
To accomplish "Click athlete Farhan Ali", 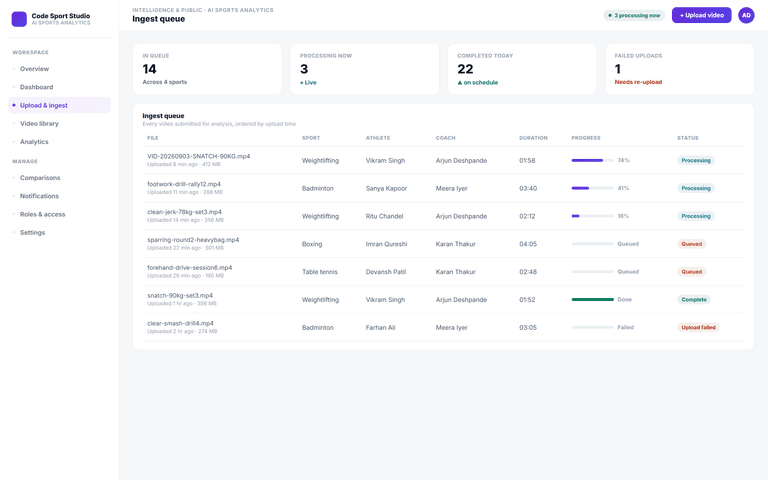I will 380,328.
